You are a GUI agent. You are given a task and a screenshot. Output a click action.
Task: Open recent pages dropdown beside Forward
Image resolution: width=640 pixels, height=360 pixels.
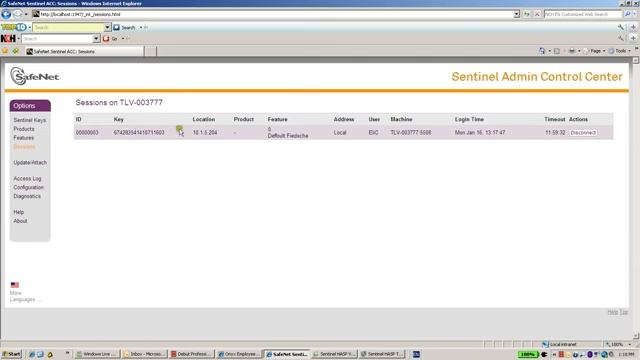click(x=26, y=14)
